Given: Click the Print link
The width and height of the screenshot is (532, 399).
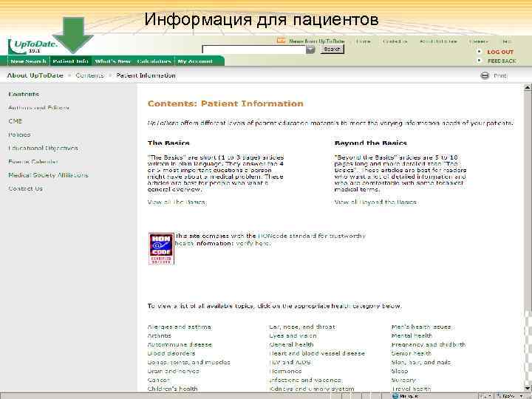Looking at the screenshot, I should click(x=500, y=75).
